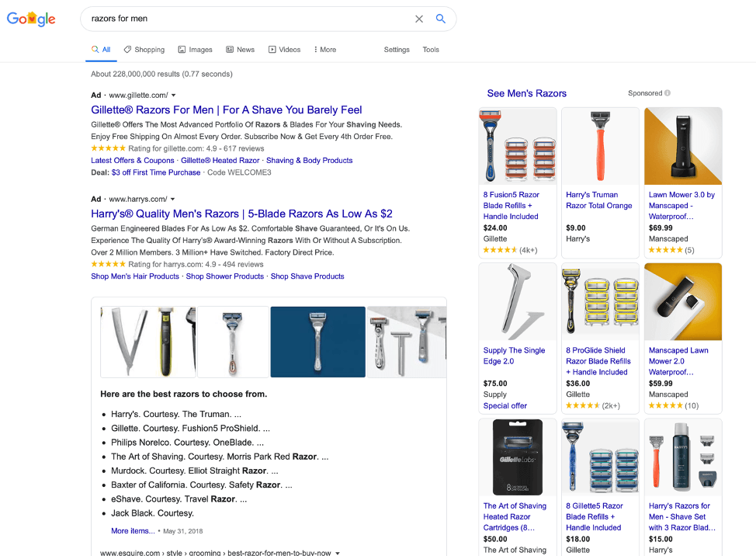Screen dimensions: 756x556
Task: Click the About 228,000,000 results count
Action: tap(161, 75)
